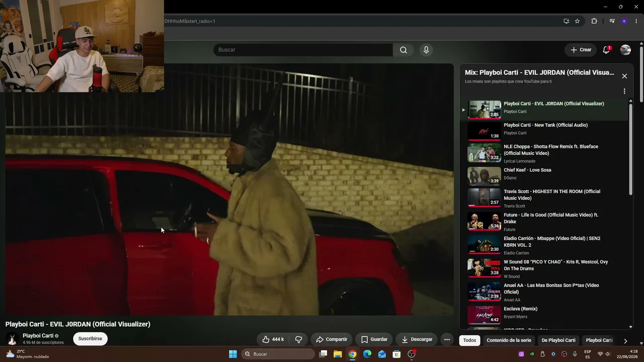The image size is (644, 362).
Task: Switch to Google Chrome on taskbar
Action: [x=353, y=354]
